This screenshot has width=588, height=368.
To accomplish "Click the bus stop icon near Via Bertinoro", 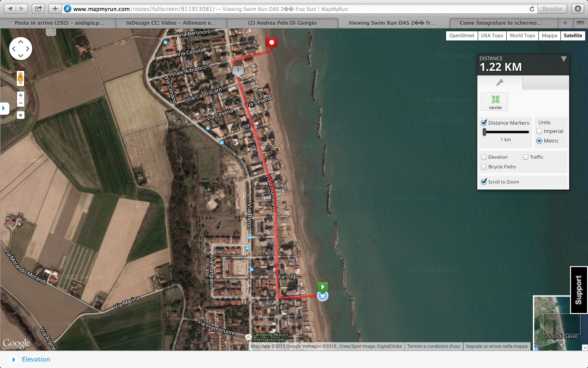I will 165,42.
